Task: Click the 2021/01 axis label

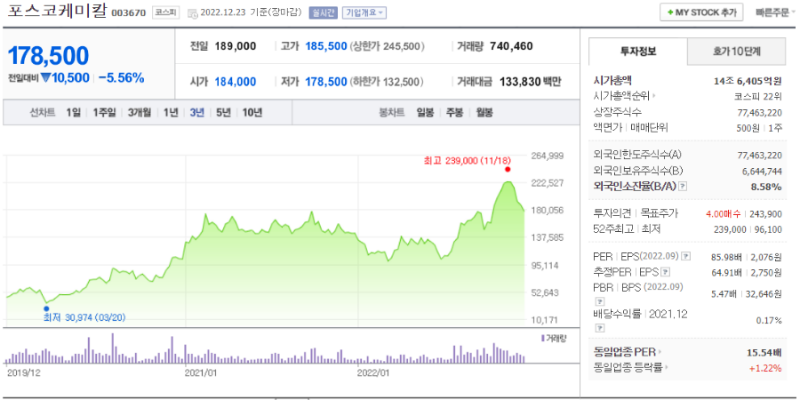Action: click(201, 372)
